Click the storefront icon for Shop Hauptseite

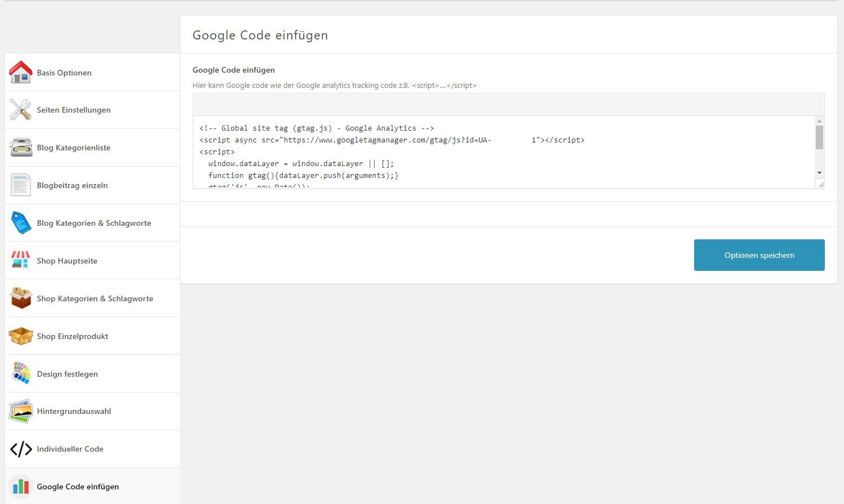[x=21, y=260]
